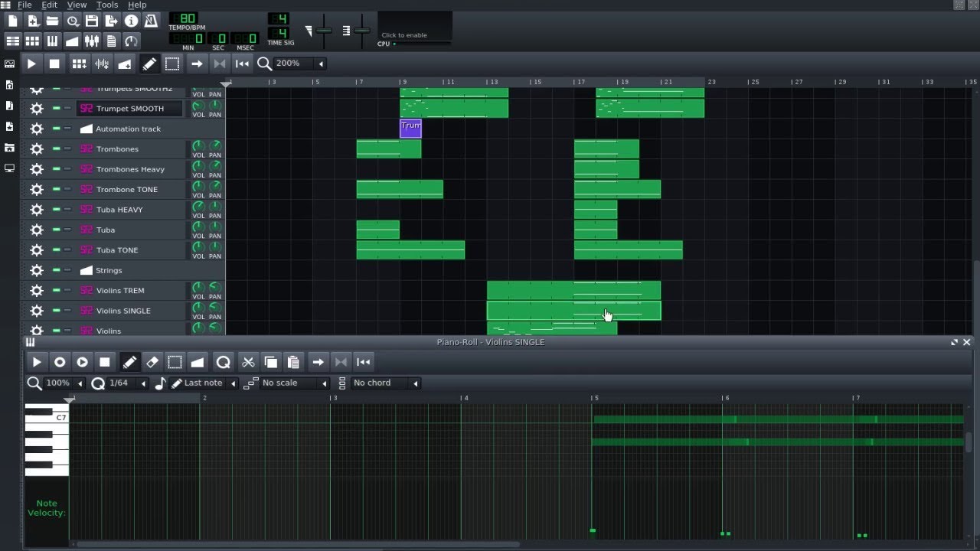The height and width of the screenshot is (551, 980).
Task: Open the No scale dropdown
Action: tap(295, 383)
